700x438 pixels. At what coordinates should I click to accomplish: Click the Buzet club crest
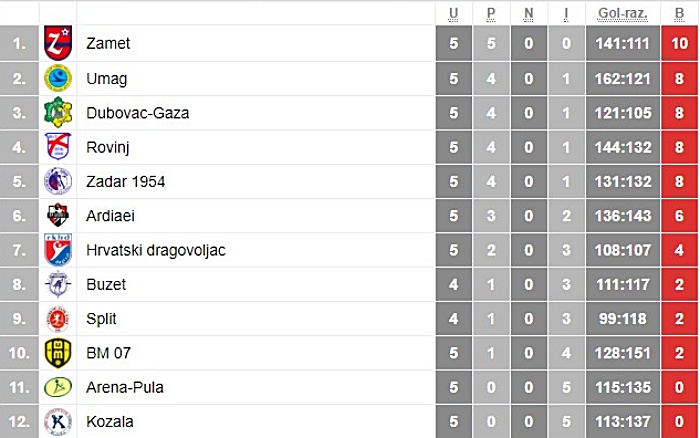click(58, 284)
